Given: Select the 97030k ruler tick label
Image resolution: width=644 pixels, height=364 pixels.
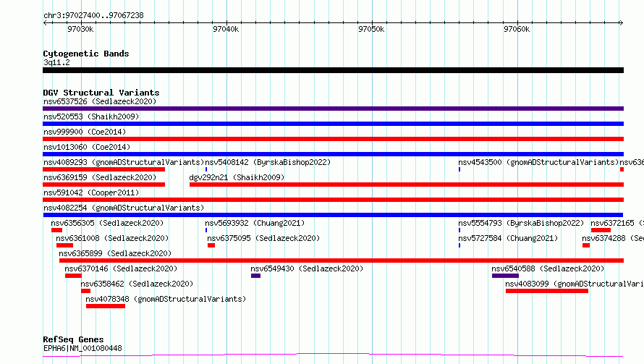Looking at the screenshot, I should click(x=80, y=29).
